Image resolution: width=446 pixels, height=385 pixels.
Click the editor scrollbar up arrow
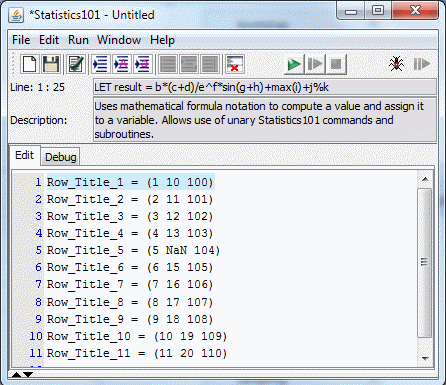(x=425, y=179)
